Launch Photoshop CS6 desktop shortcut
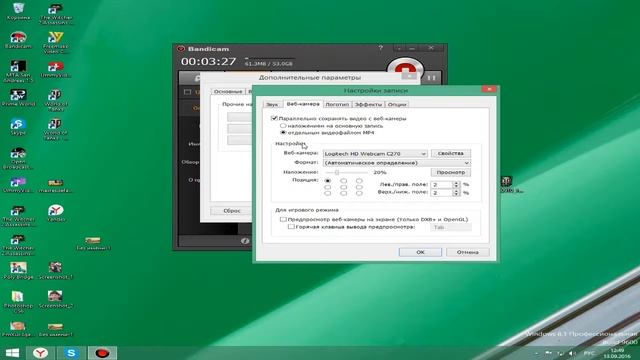The width and height of the screenshot is (640, 360). click(x=18, y=302)
